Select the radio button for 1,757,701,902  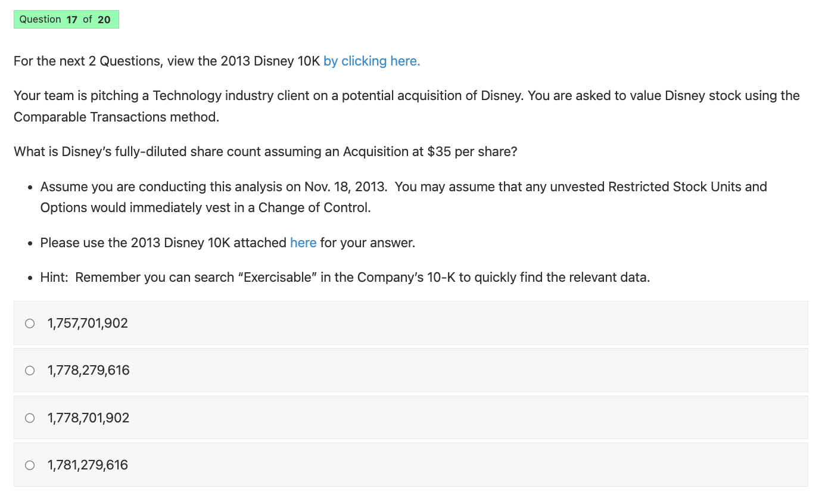click(x=30, y=323)
